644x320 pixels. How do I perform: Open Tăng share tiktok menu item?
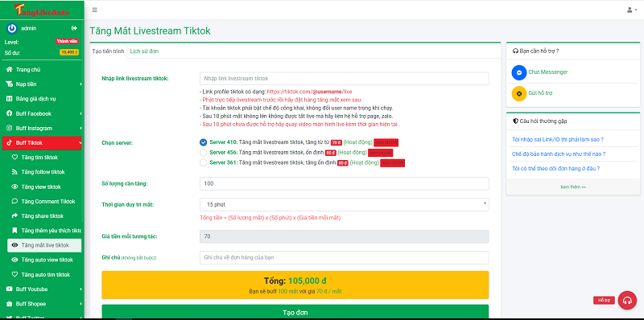point(43,215)
